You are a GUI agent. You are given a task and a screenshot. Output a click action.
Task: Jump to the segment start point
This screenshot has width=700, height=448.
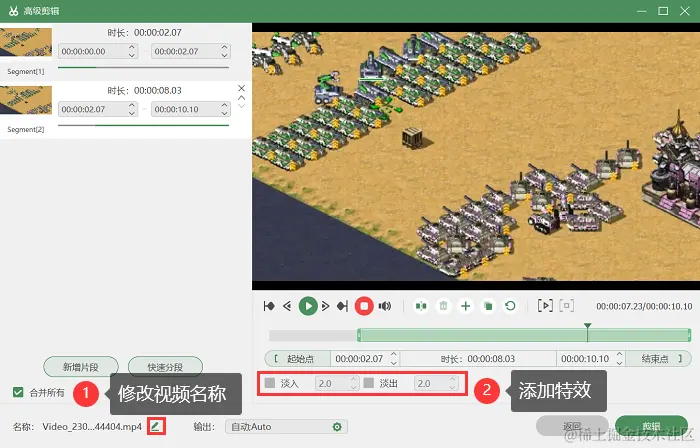point(269,306)
